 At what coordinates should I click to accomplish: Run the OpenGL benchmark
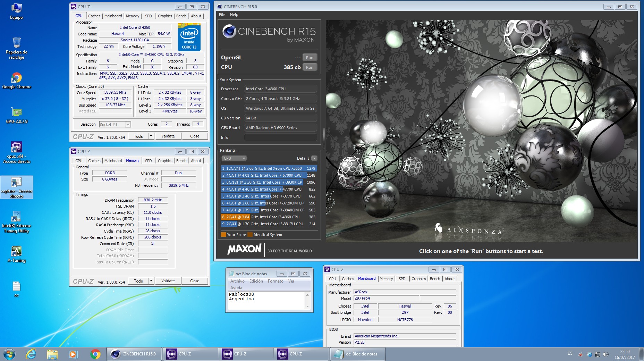point(310,58)
